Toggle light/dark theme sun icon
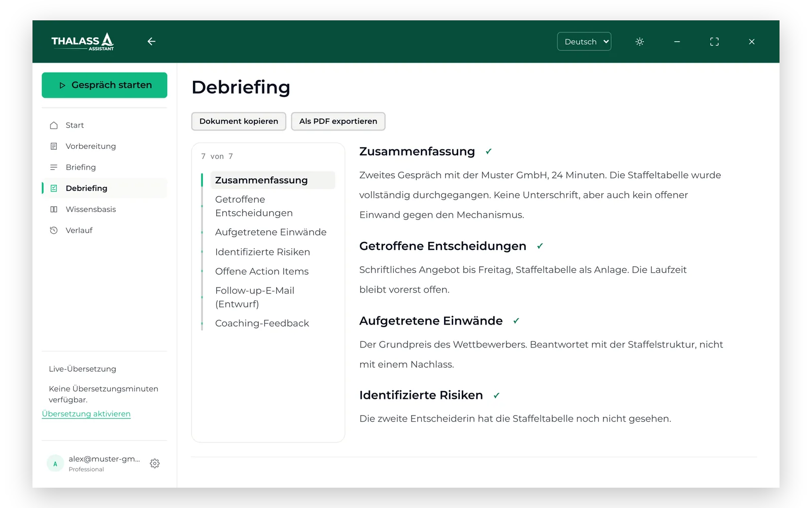Image resolution: width=812 pixels, height=508 pixels. click(x=639, y=42)
